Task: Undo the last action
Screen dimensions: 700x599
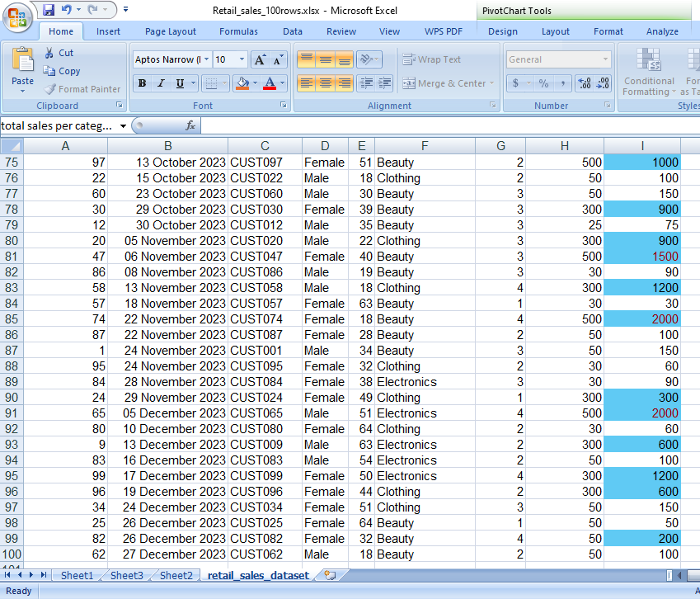Action: (67, 9)
